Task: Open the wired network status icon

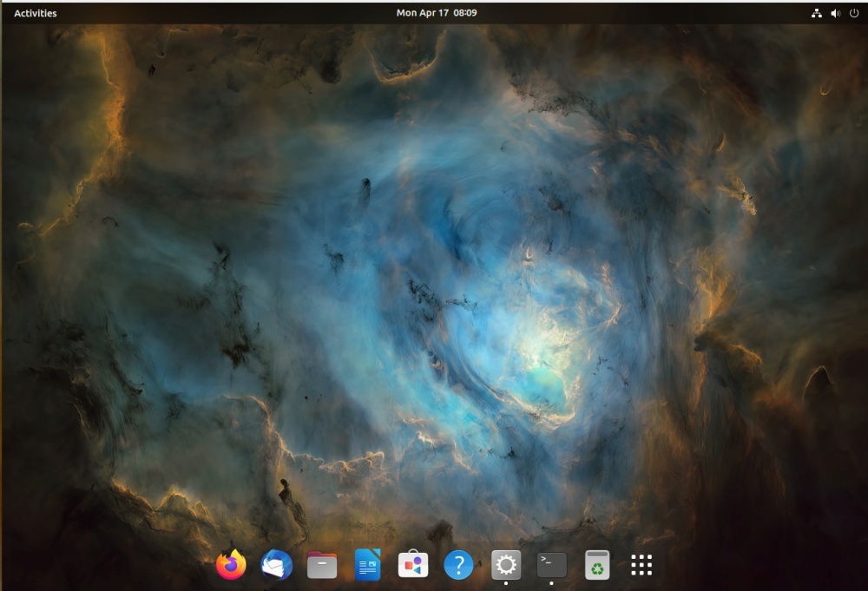Action: [816, 13]
